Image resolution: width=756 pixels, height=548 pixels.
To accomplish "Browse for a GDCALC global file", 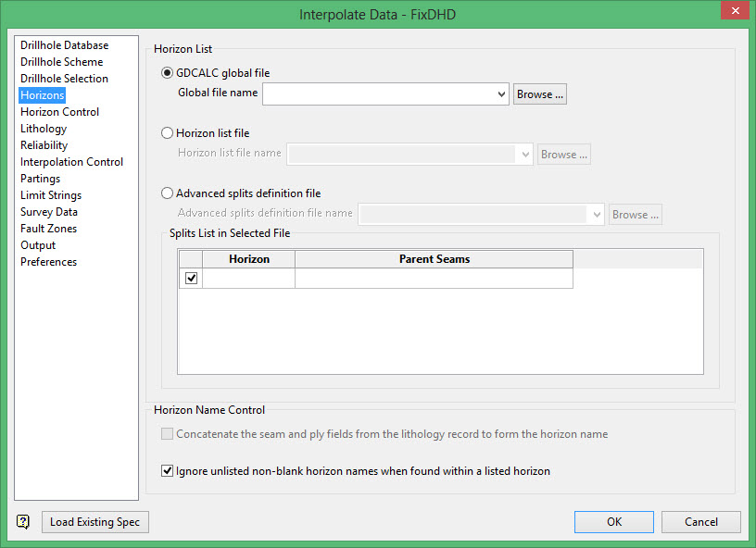I will click(539, 93).
